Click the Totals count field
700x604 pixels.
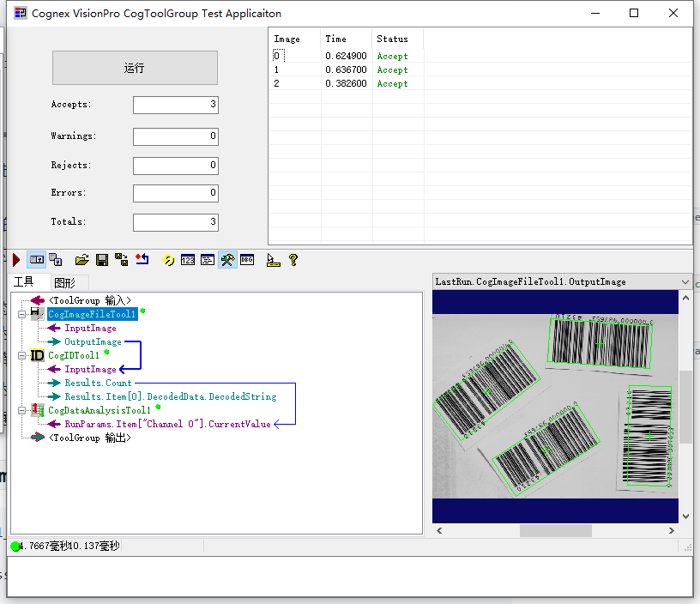point(176,222)
